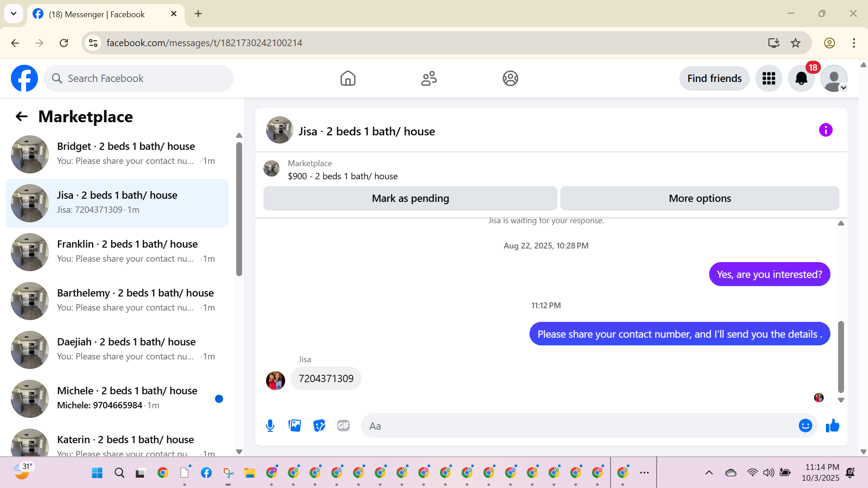Select the 7204371309 message bubble
This screenshot has width=868, height=488.
point(326,378)
